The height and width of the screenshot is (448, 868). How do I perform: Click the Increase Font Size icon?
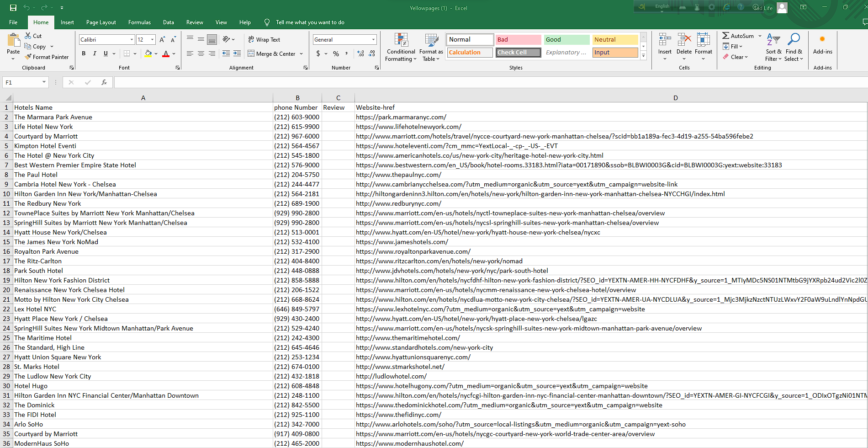tap(162, 40)
